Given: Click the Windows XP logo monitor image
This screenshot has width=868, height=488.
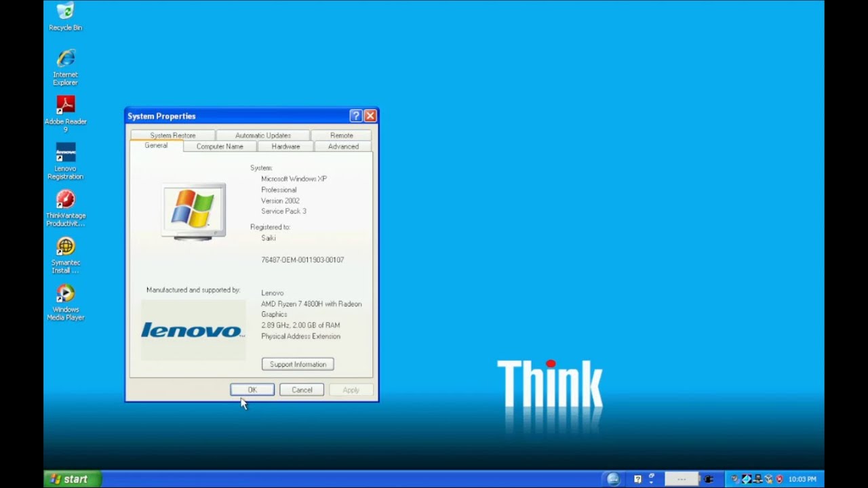Looking at the screenshot, I should coord(194,211).
